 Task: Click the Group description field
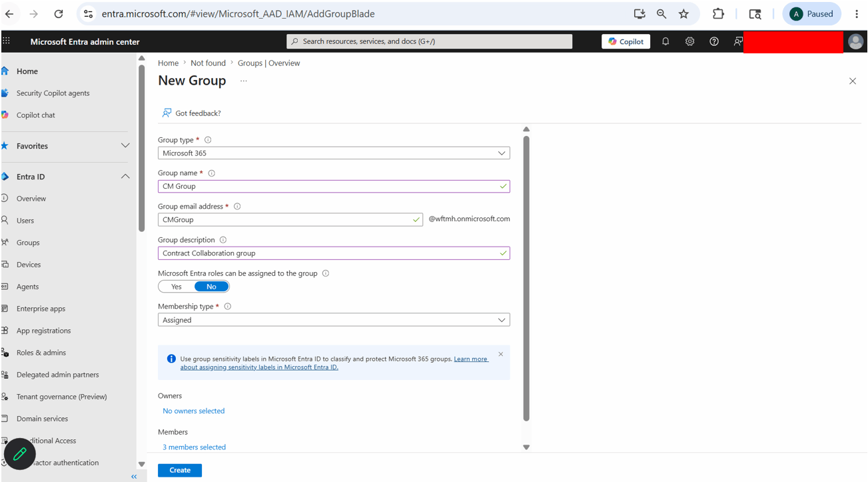pyautogui.click(x=334, y=253)
